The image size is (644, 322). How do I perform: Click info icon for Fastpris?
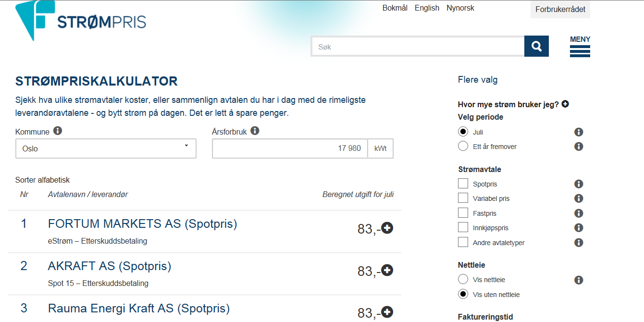pos(579,213)
